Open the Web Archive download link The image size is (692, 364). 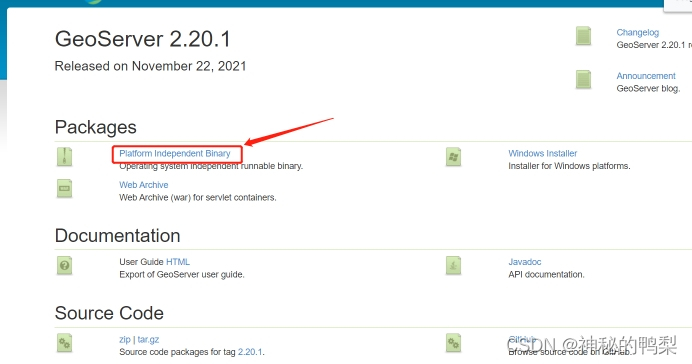click(x=143, y=185)
